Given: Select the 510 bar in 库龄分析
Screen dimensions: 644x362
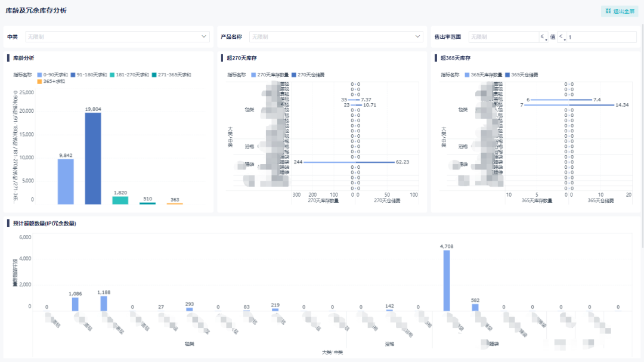Looking at the screenshot, I should [147, 203].
